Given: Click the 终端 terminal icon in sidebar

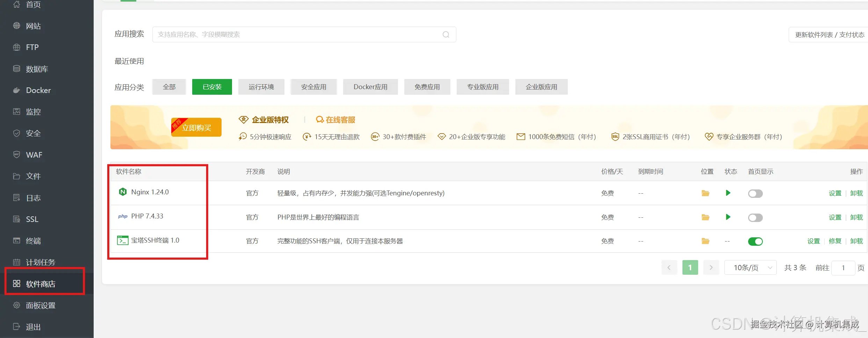Looking at the screenshot, I should click(x=16, y=240).
